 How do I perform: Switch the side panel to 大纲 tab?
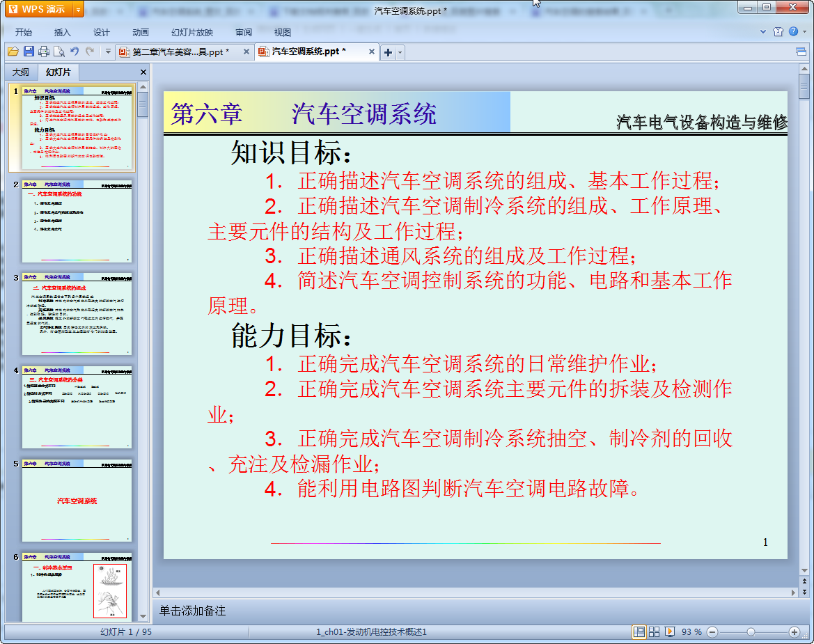click(21, 72)
